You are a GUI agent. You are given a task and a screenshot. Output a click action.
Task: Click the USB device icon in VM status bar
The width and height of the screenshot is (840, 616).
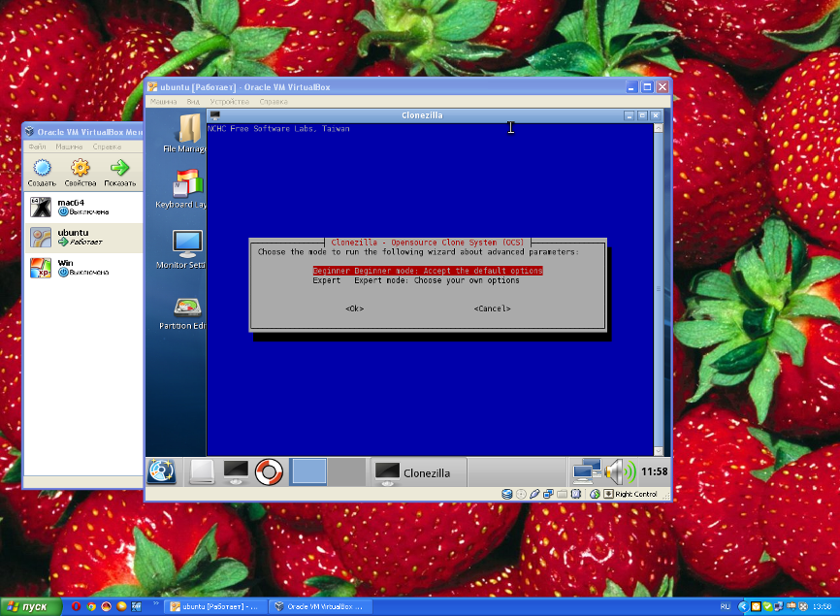pyautogui.click(x=534, y=494)
